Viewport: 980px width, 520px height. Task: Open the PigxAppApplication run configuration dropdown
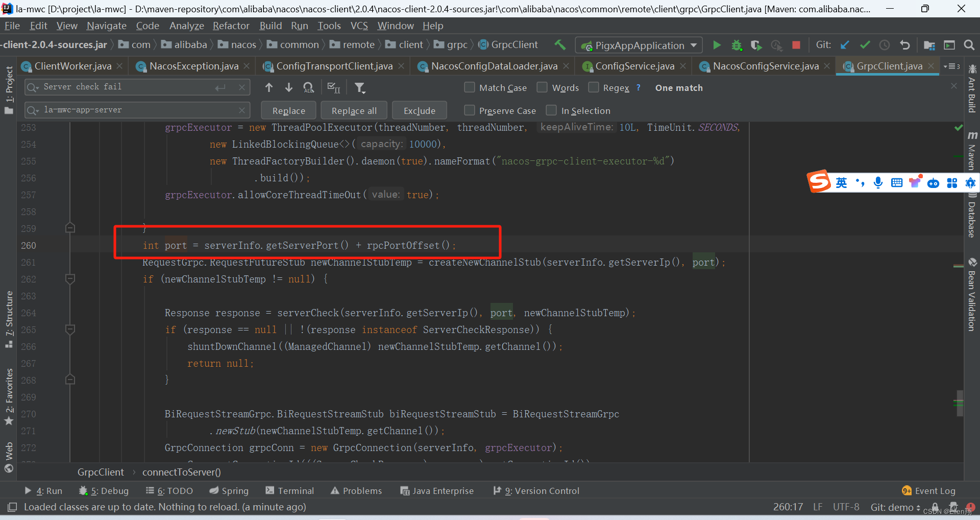[x=639, y=45]
